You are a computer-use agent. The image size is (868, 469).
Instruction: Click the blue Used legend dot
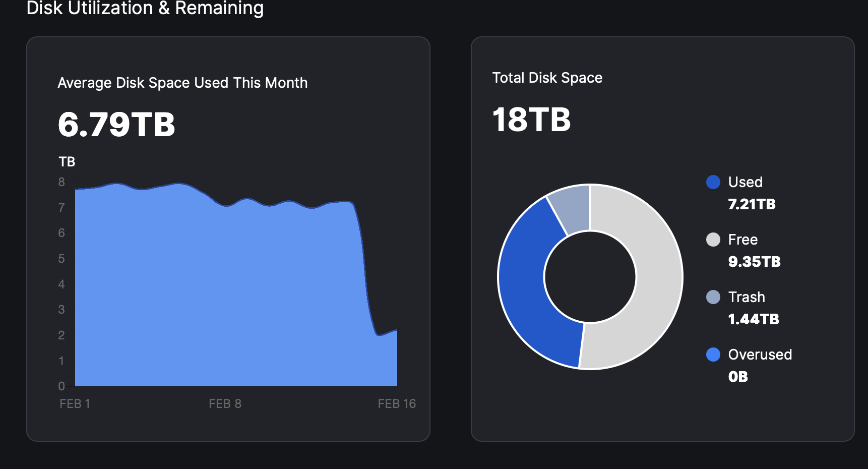[x=713, y=182]
